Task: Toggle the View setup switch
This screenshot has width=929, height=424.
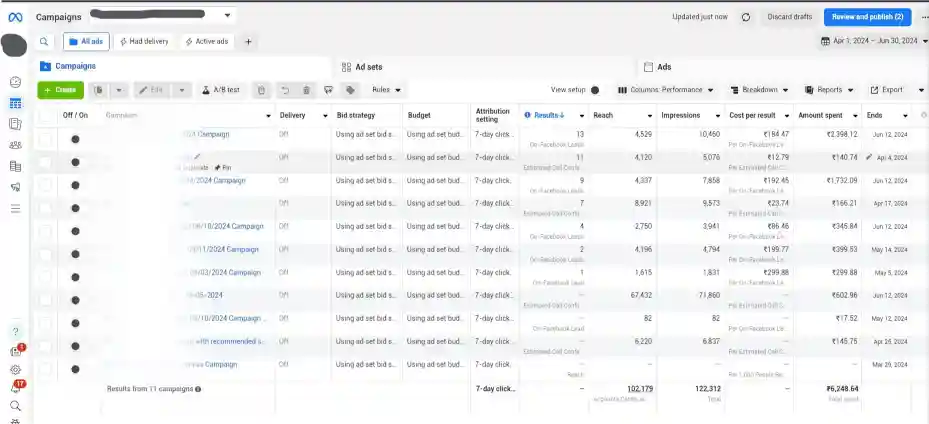Action: pyautogui.click(x=595, y=90)
